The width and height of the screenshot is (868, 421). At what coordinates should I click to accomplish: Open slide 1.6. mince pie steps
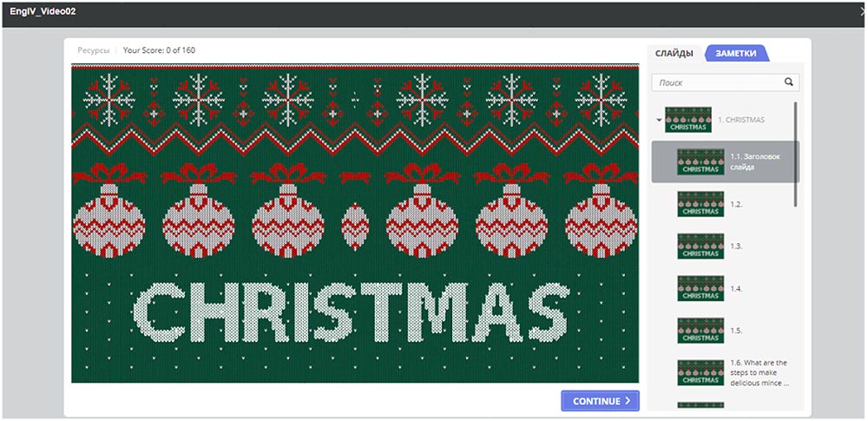coord(725,372)
